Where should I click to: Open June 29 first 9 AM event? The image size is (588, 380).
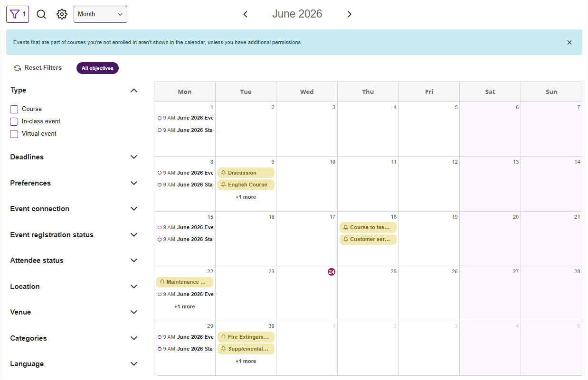[185, 337]
